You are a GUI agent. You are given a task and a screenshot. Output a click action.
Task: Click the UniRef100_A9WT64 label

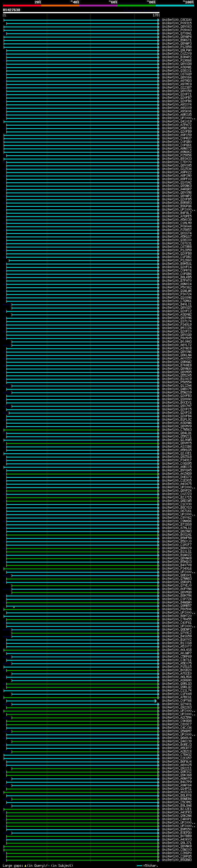177,785
